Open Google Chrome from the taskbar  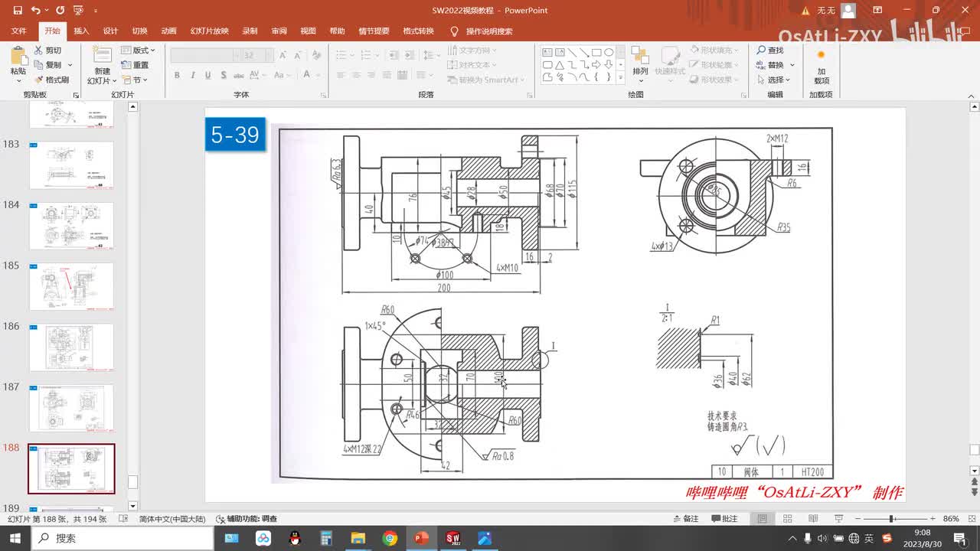click(390, 538)
